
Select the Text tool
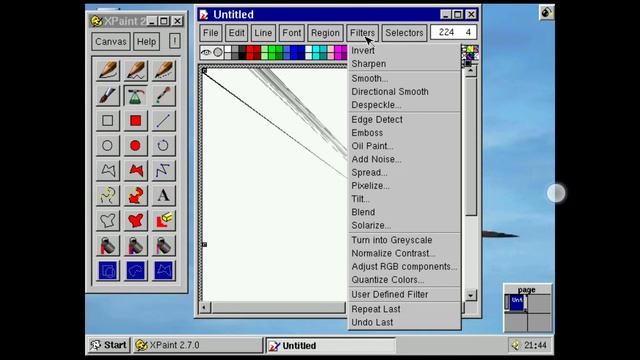[x=163, y=196]
